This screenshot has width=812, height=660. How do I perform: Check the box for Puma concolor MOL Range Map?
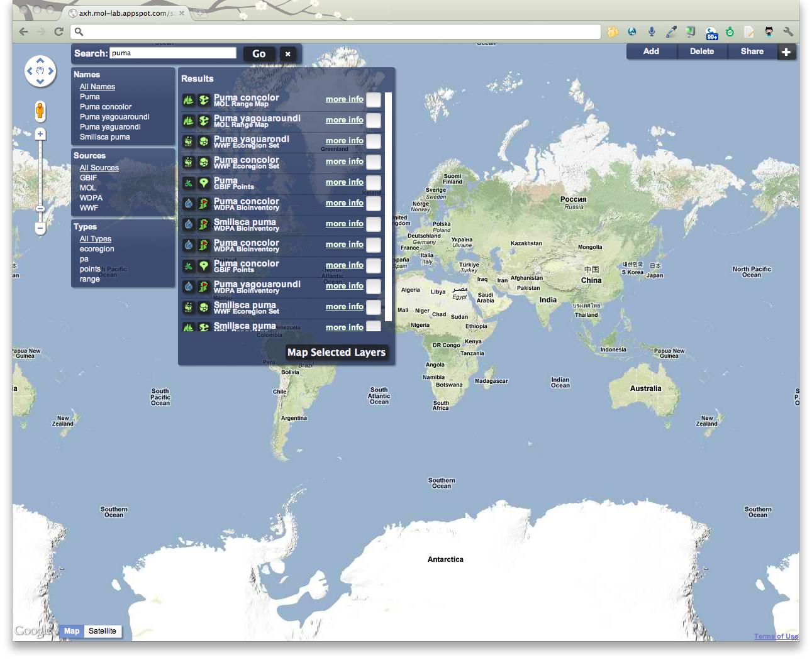click(374, 100)
